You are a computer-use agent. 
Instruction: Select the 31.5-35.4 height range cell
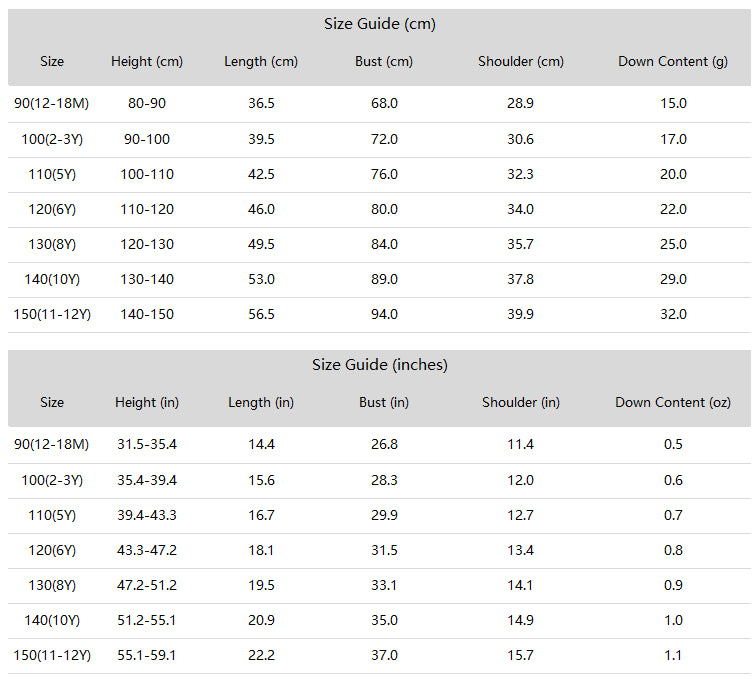pyautogui.click(x=147, y=445)
